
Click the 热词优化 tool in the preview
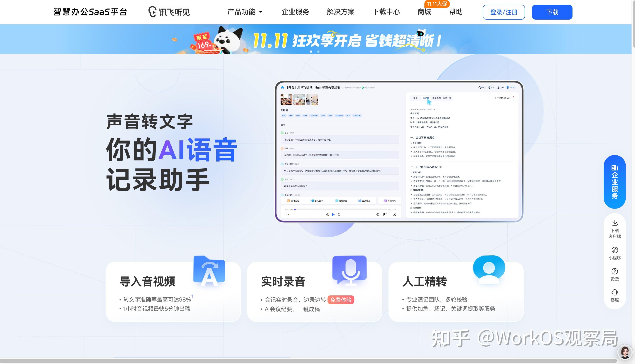point(293,201)
